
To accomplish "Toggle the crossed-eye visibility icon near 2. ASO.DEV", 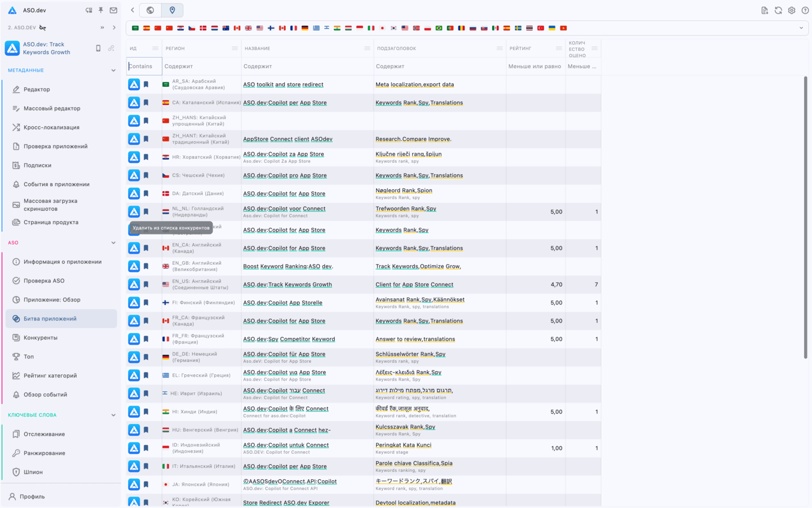I will coord(43,28).
